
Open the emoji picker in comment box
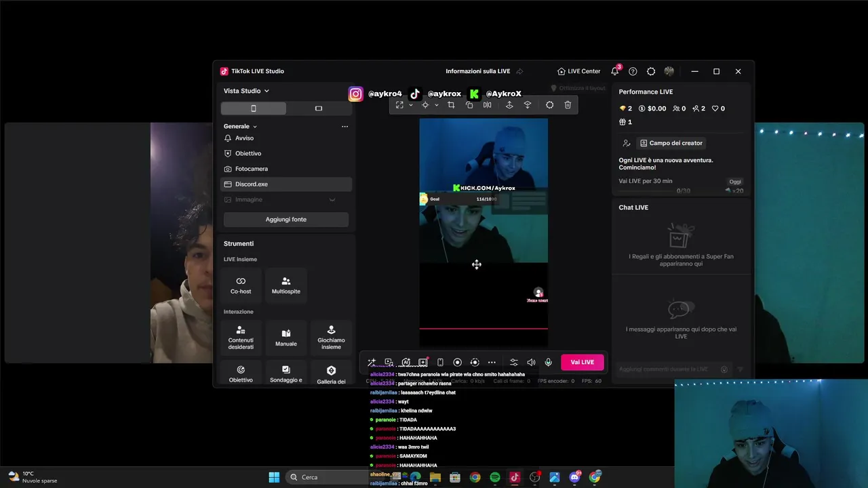click(724, 369)
